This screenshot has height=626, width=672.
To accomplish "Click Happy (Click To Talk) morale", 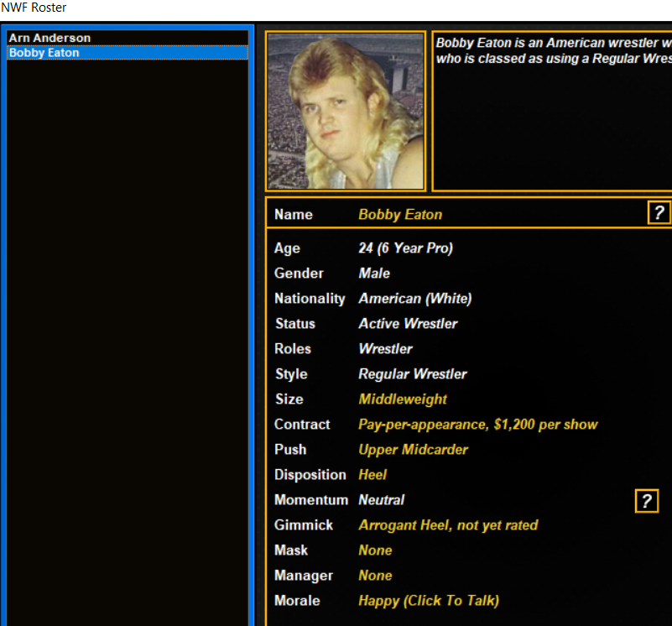I will [428, 601].
